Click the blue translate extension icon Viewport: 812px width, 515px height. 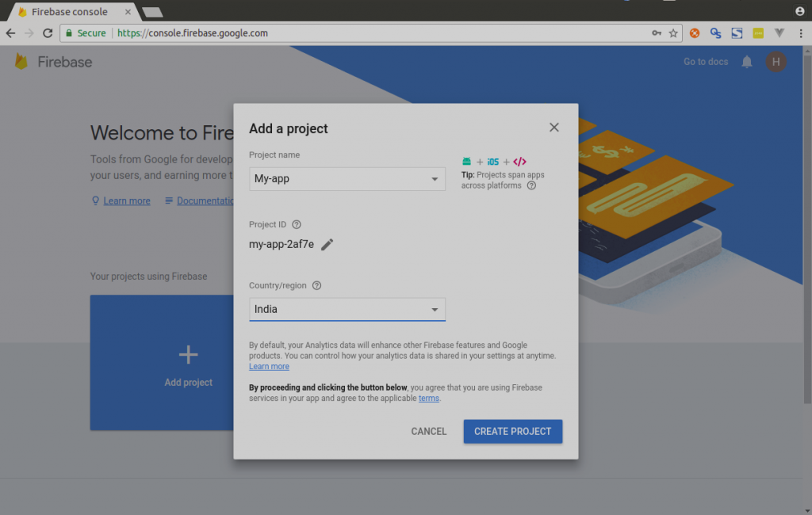(x=716, y=33)
